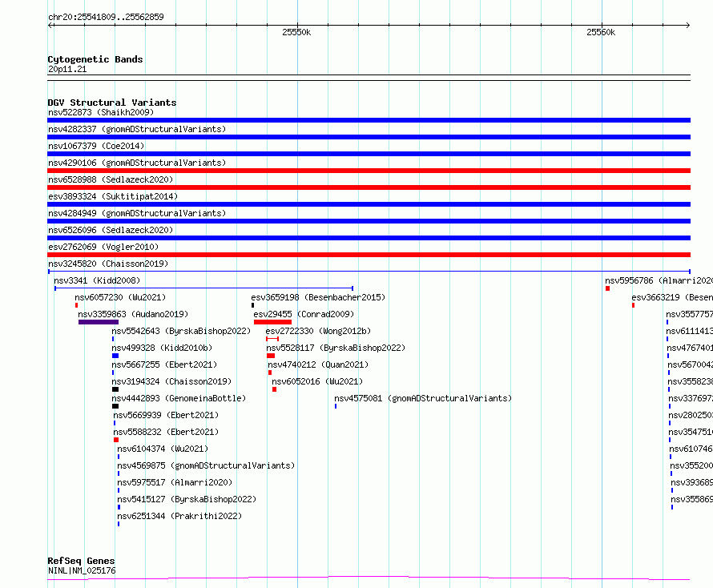Open the NINL|NM_025176 gene label
The width and height of the screenshot is (713, 588).
click(82, 570)
